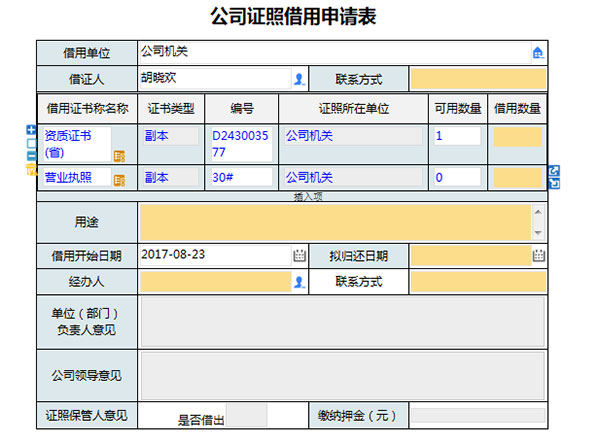The width and height of the screenshot is (600, 442).
Task: Click 借用数量 field in 营业执照 row
Action: pos(517,178)
